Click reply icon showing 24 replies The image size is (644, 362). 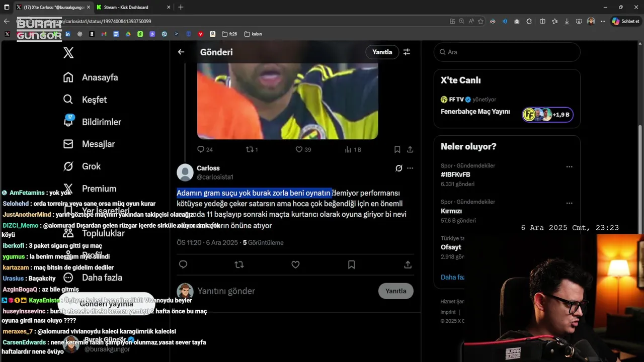[x=205, y=149]
